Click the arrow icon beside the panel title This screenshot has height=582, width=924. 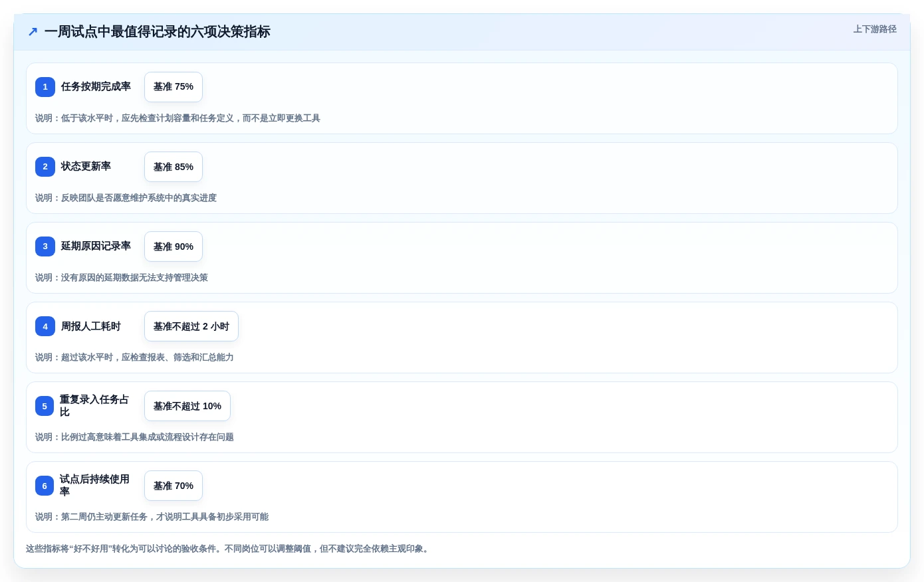[33, 32]
